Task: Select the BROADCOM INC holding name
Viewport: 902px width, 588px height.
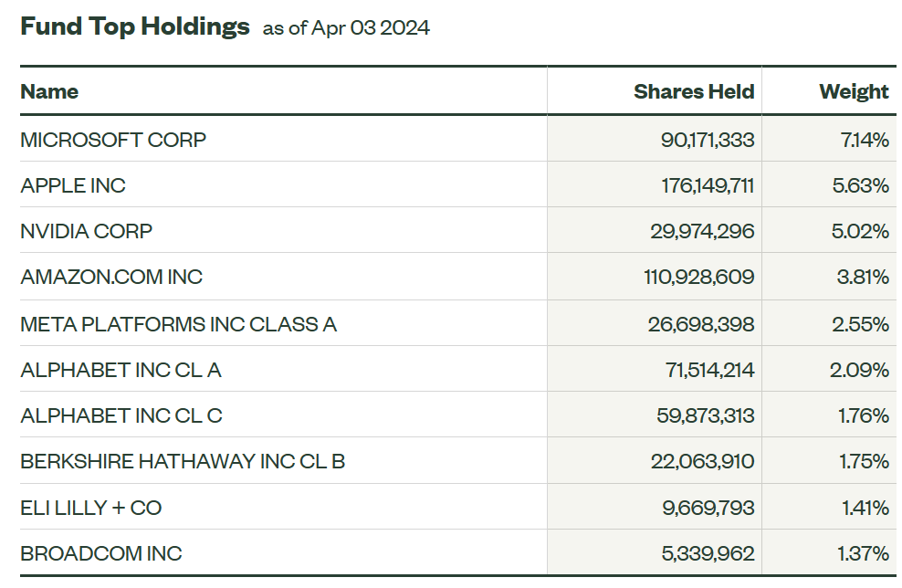Action: pos(100,553)
